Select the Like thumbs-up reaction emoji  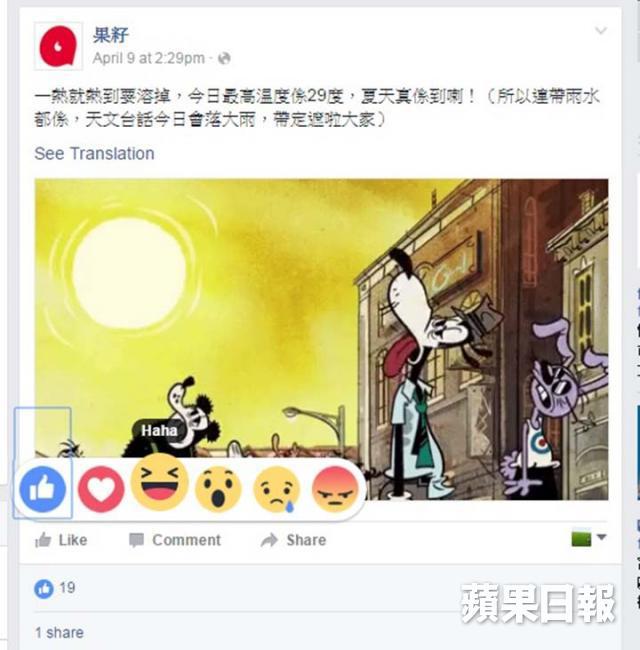coord(43,489)
